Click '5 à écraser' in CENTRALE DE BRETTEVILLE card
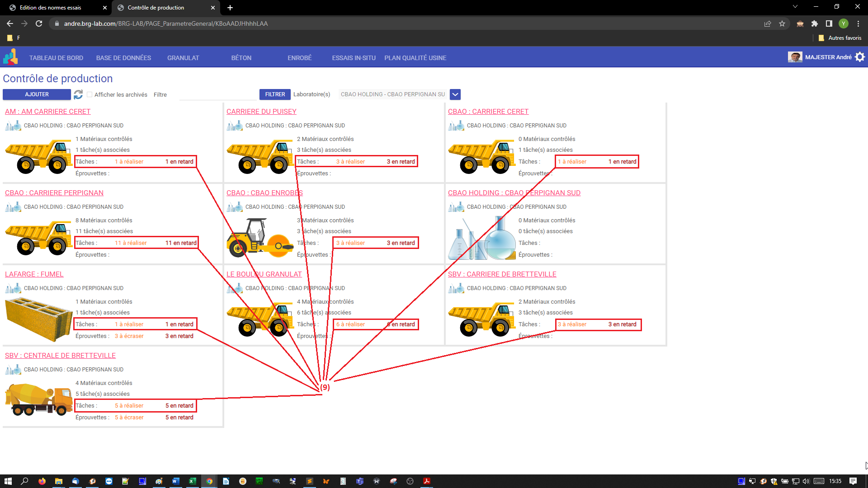The width and height of the screenshot is (868, 488). pos(129,418)
